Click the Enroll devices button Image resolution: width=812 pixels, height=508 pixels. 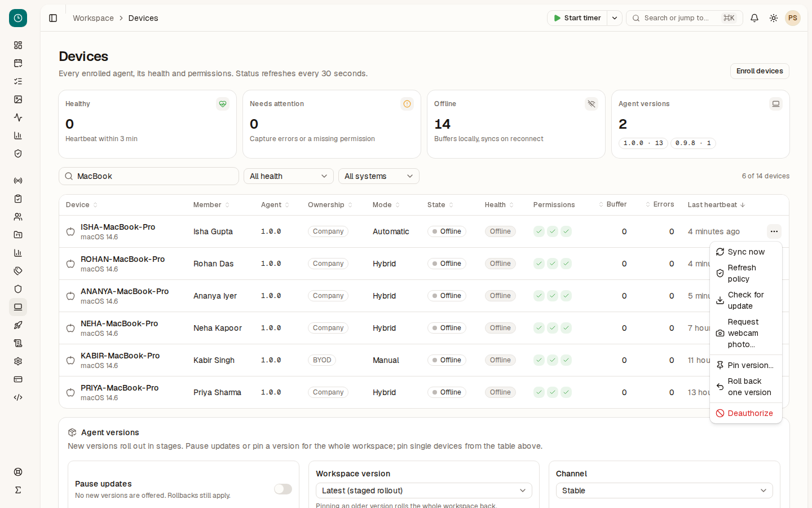760,71
